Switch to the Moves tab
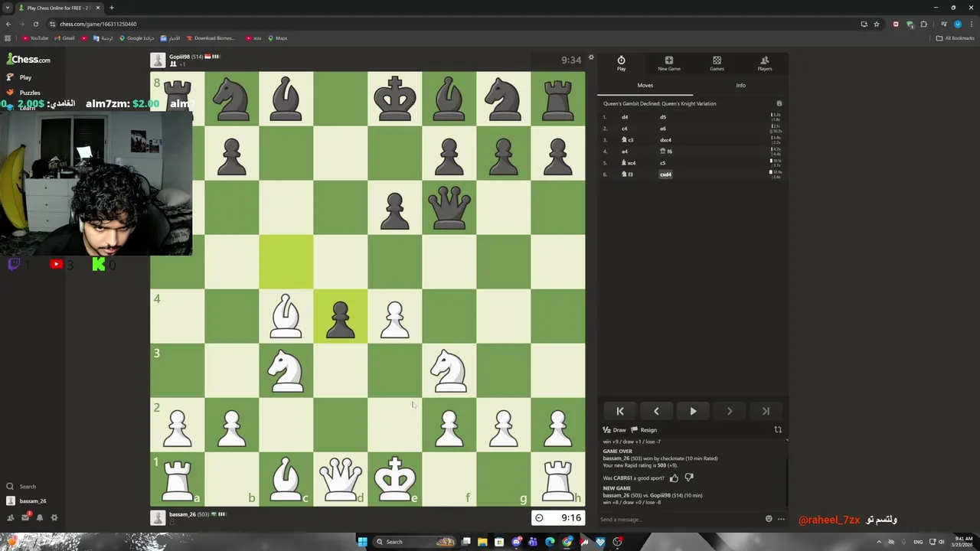The image size is (980, 551). point(645,85)
